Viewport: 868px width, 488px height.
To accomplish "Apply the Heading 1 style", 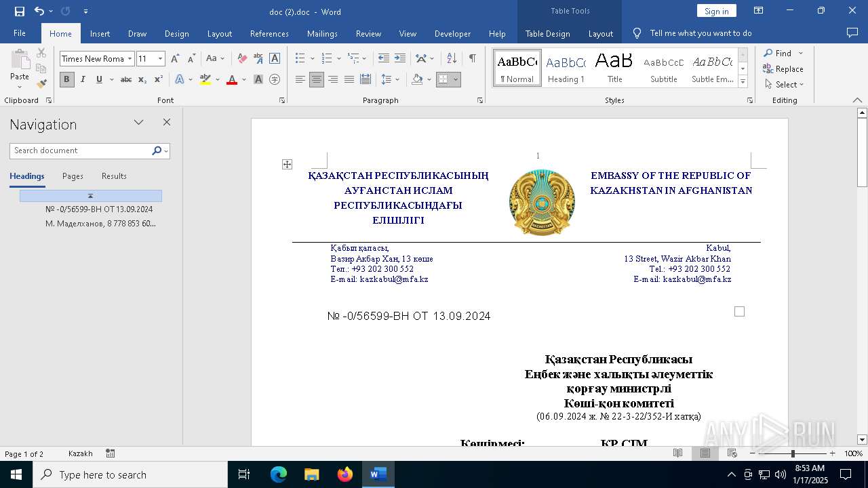I will pyautogui.click(x=566, y=68).
